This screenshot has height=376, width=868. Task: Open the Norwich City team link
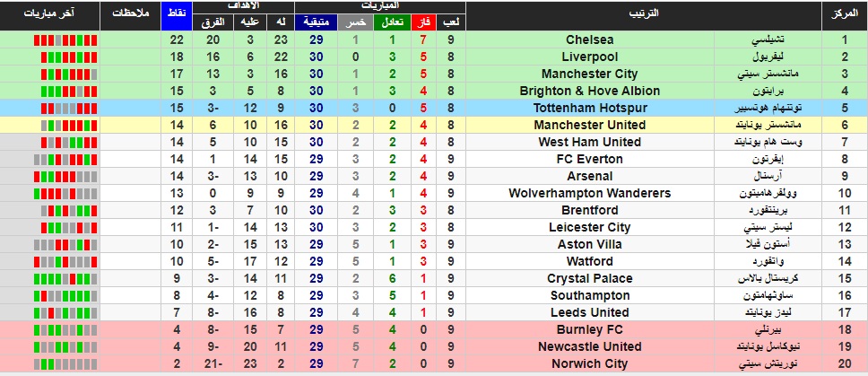[x=589, y=363]
